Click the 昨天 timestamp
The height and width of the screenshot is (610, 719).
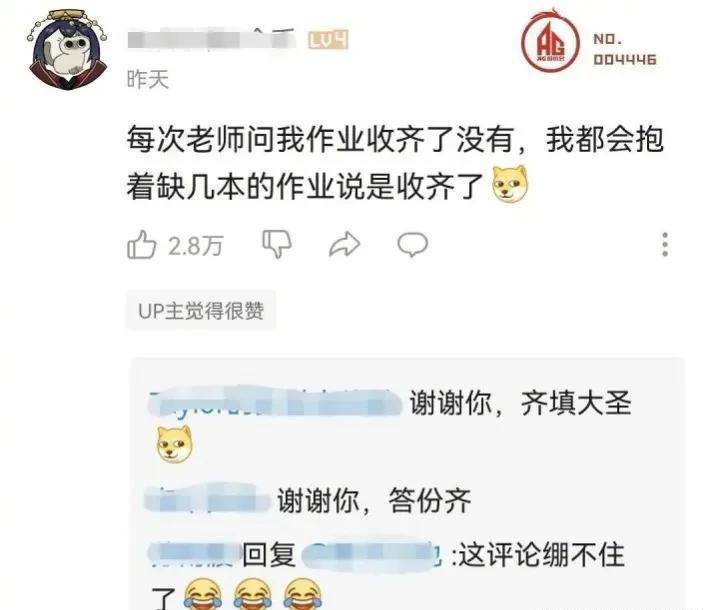tap(148, 80)
